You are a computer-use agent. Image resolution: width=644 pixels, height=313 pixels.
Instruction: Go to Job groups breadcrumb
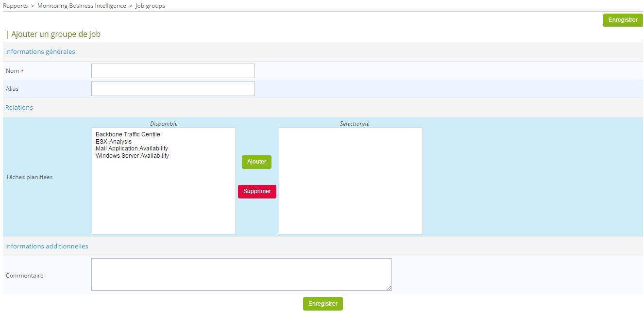(x=150, y=6)
